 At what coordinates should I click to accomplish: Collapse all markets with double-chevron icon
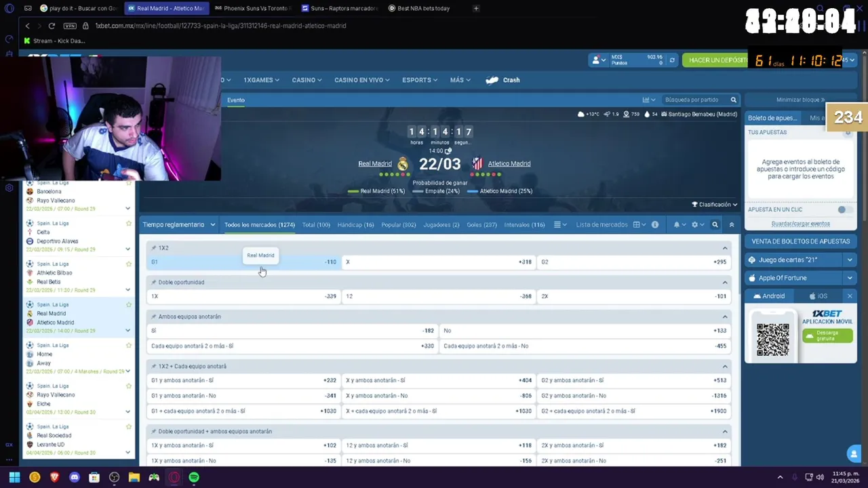[x=732, y=224]
